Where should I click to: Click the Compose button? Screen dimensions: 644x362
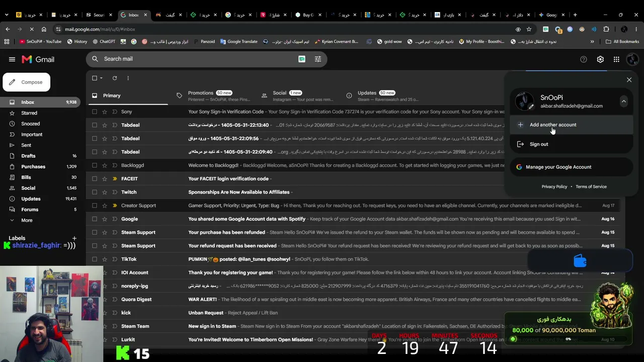pyautogui.click(x=26, y=82)
